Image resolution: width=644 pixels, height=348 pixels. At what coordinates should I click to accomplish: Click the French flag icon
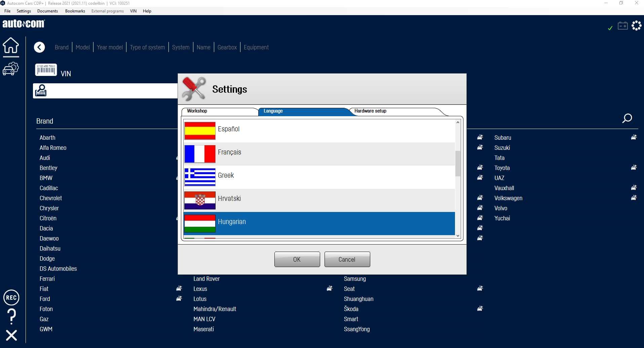click(200, 154)
